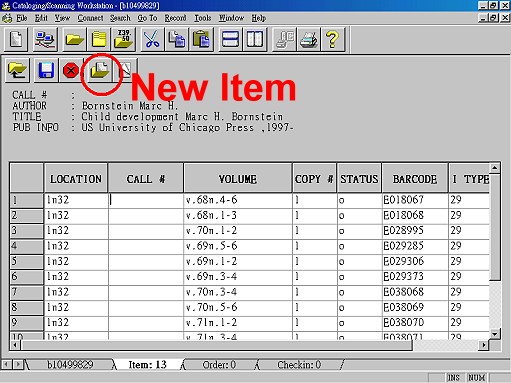The height and width of the screenshot is (383, 511).
Task: Click the I TYPE column header
Action: point(469,179)
